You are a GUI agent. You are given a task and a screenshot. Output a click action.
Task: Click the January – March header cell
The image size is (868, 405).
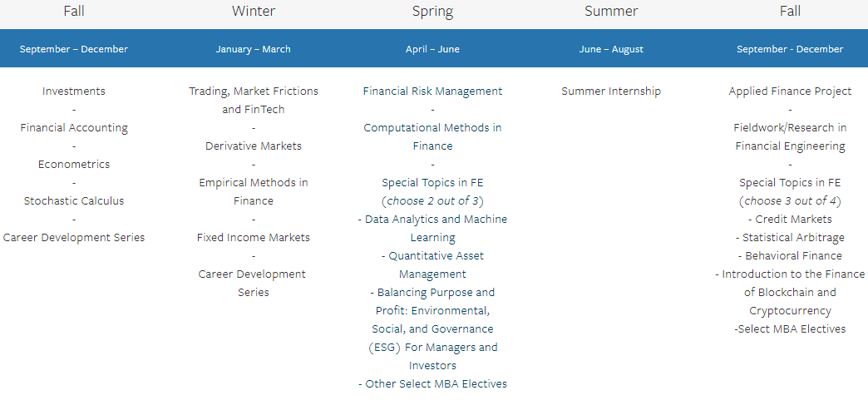254,49
